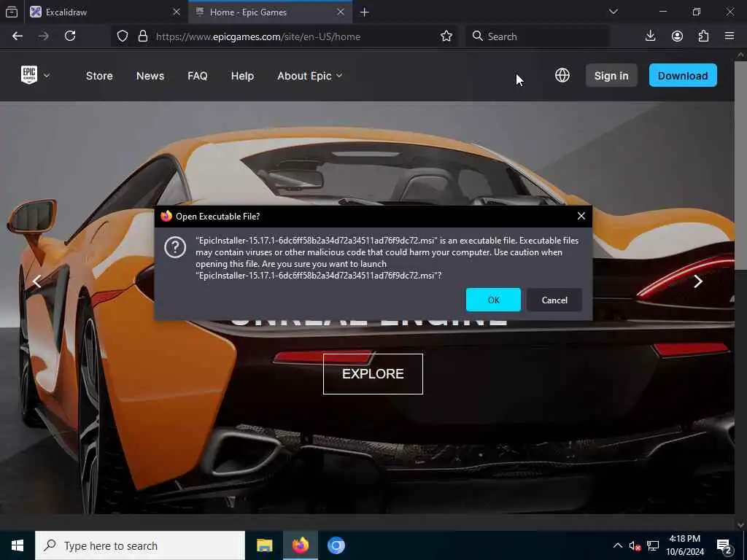Close the Home - Epic Games tab
This screenshot has width=747, height=560.
[x=341, y=12]
